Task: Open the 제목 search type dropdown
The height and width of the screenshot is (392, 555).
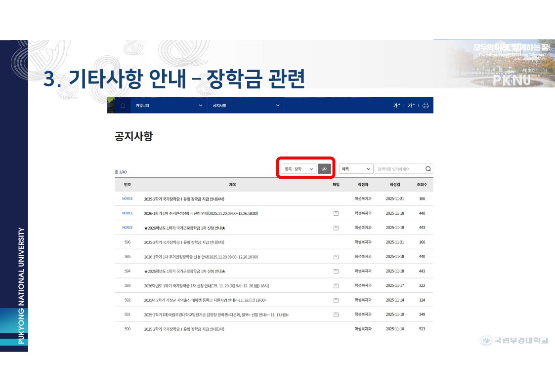Action: tap(356, 169)
